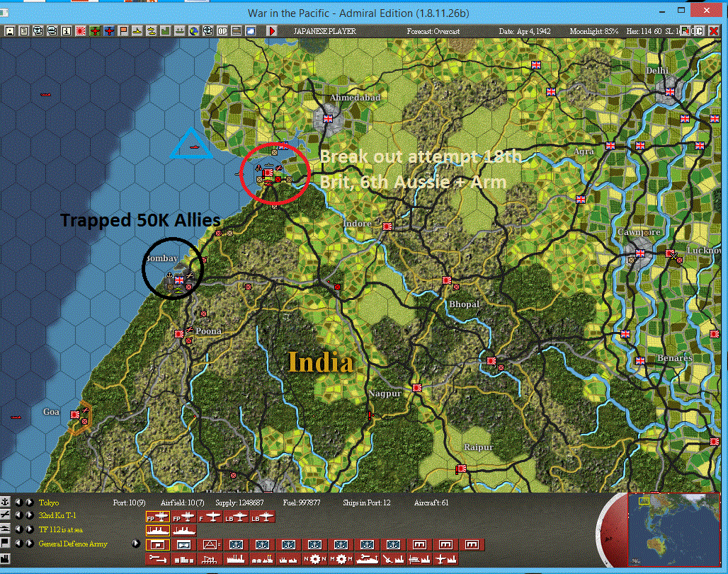The width and height of the screenshot is (728, 574).
Task: Select the red plane on green background icon
Action: tap(95, 31)
